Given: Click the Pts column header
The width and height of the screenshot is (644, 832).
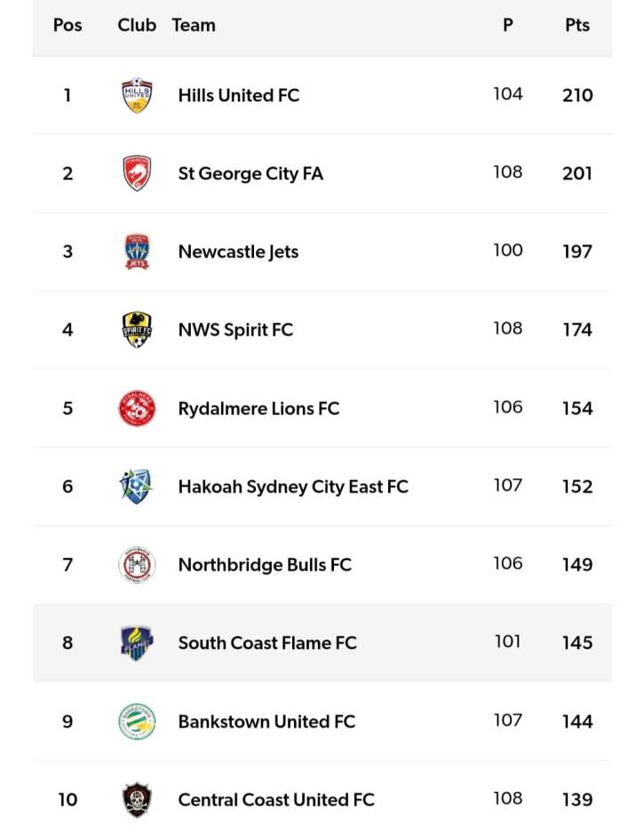Looking at the screenshot, I should point(577,25).
